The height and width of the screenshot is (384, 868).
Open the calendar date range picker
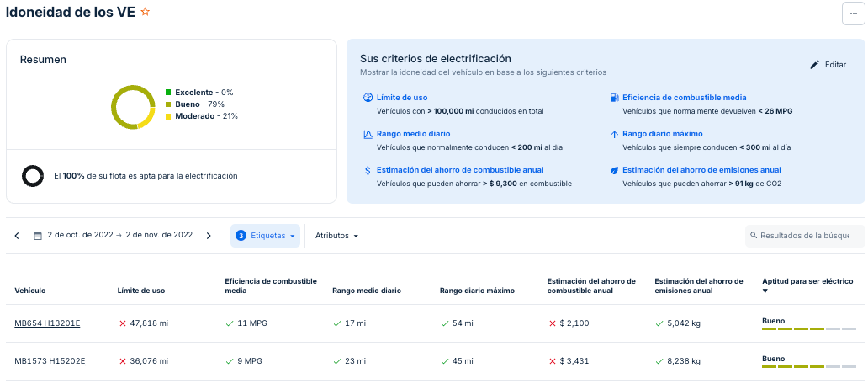pos(114,236)
